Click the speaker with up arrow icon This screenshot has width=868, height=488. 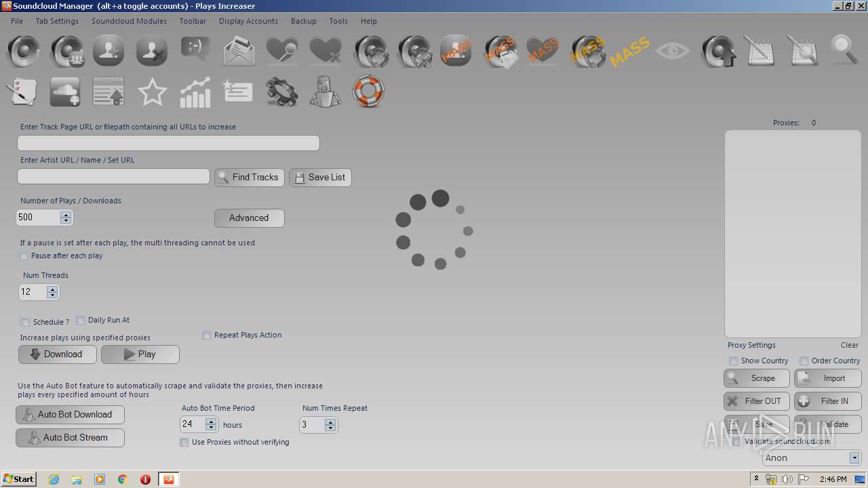pos(717,51)
